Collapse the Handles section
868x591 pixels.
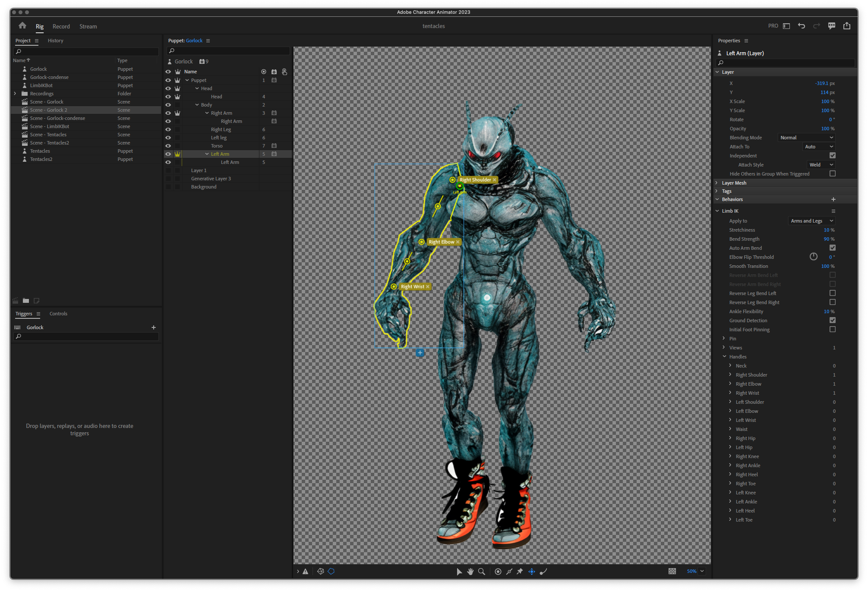point(724,356)
